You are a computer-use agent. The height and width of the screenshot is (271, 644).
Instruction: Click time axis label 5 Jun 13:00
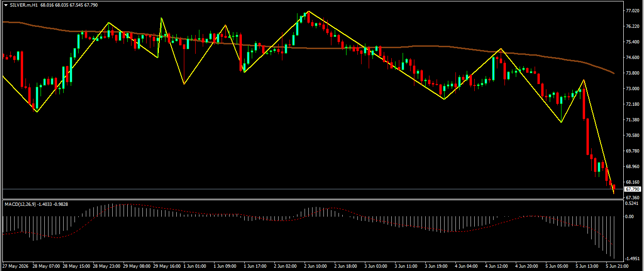click(587, 266)
